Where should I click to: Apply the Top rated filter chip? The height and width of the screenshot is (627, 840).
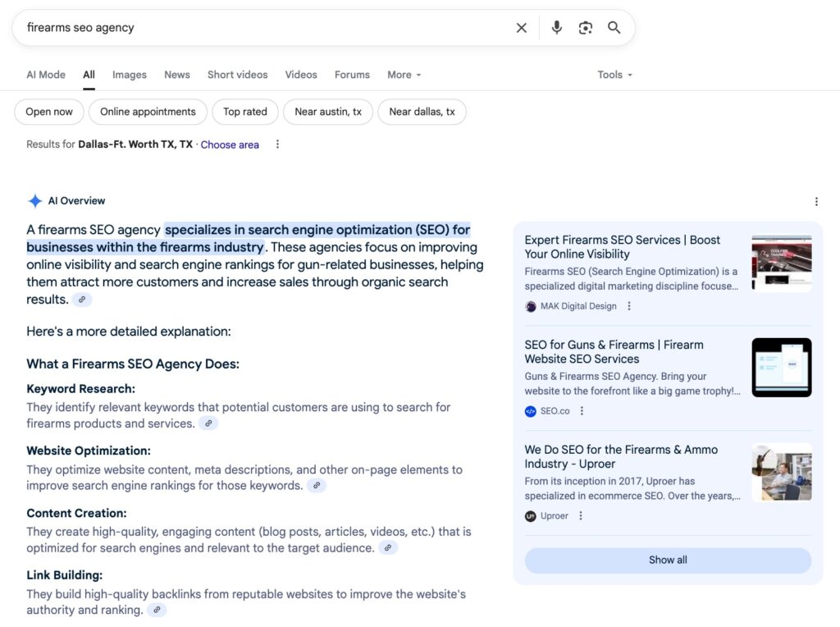[x=245, y=112]
